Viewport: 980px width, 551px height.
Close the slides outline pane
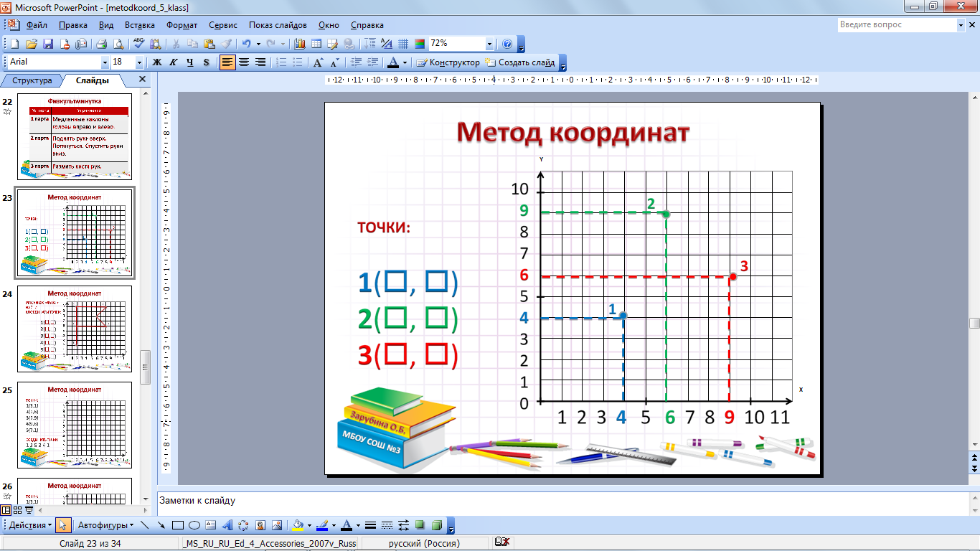click(x=142, y=80)
